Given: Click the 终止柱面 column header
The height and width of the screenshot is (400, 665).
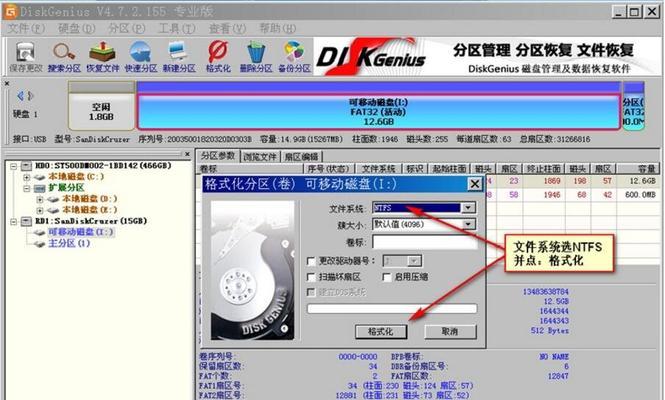Looking at the screenshot, I should click(543, 169).
